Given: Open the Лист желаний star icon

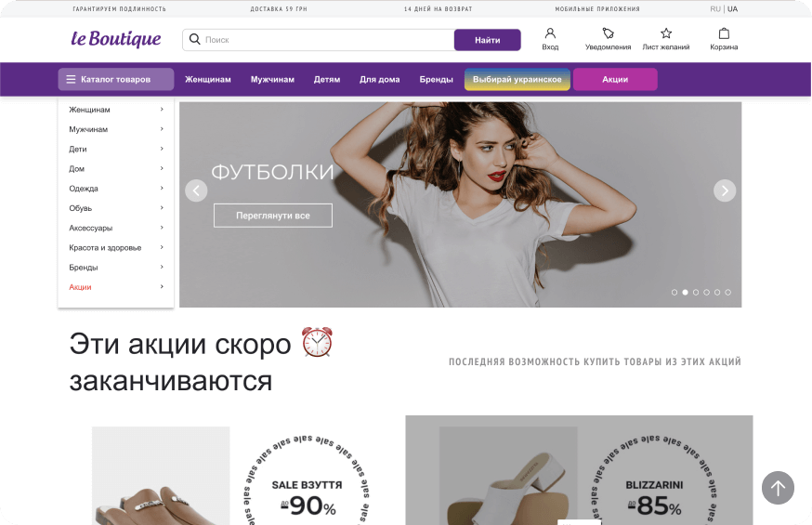Looking at the screenshot, I should (x=666, y=33).
